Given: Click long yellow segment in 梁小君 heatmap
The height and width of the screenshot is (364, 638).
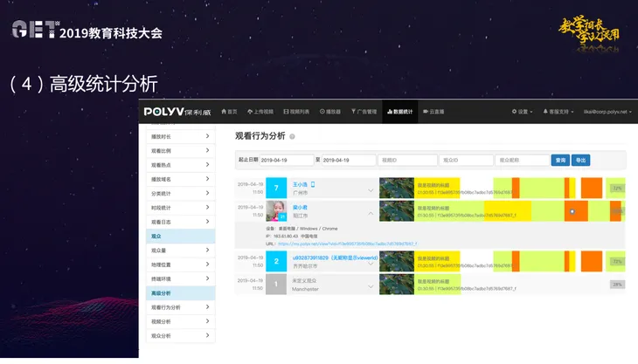Looking at the screenshot, I should (x=508, y=211).
